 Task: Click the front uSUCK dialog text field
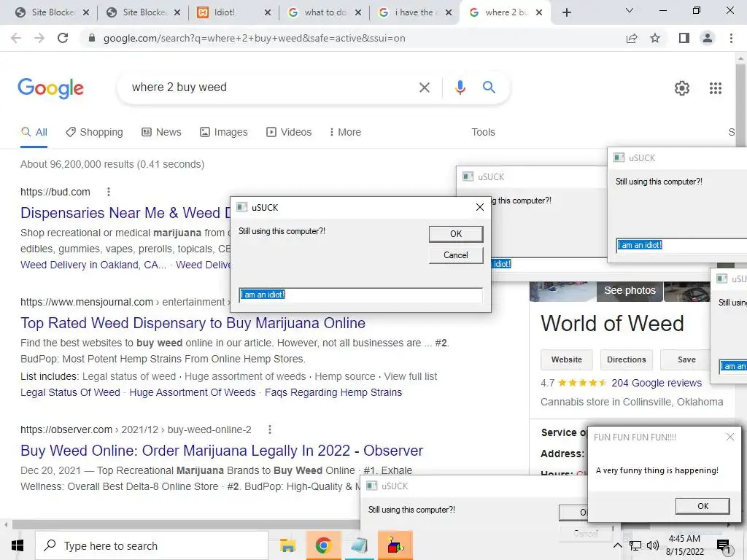(x=360, y=295)
